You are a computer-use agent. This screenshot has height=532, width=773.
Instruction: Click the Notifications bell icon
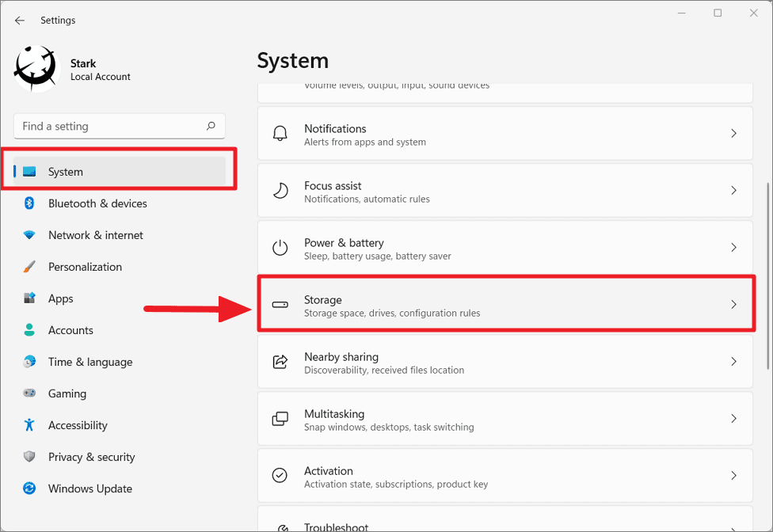tap(280, 134)
